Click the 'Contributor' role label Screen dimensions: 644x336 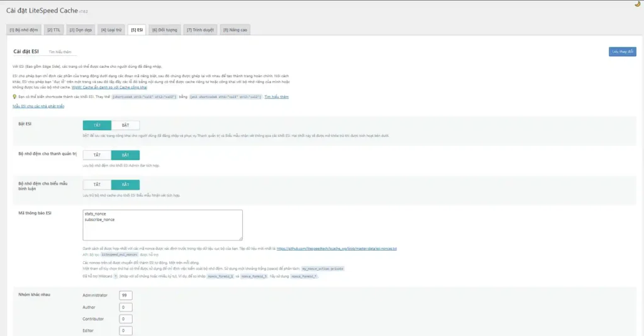pos(93,319)
